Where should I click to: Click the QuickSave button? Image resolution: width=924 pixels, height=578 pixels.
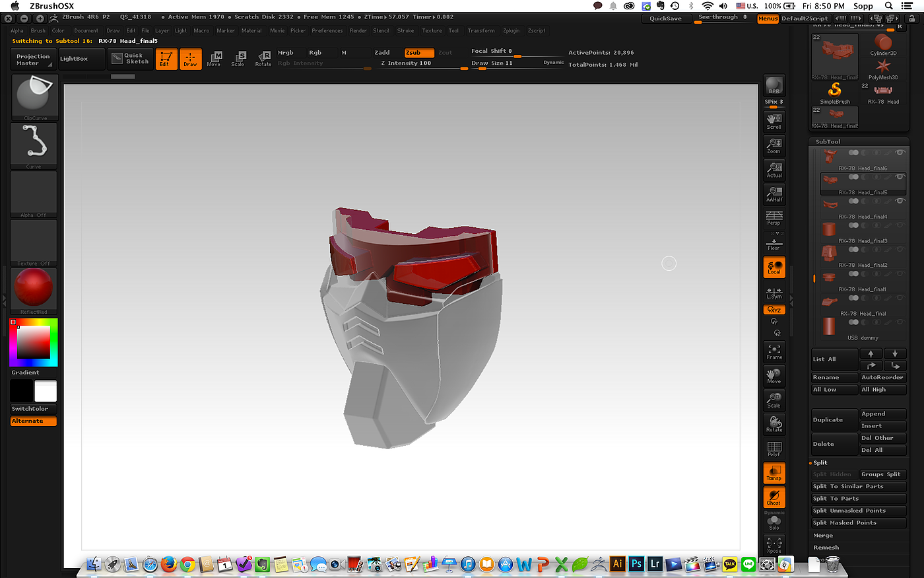(666, 18)
